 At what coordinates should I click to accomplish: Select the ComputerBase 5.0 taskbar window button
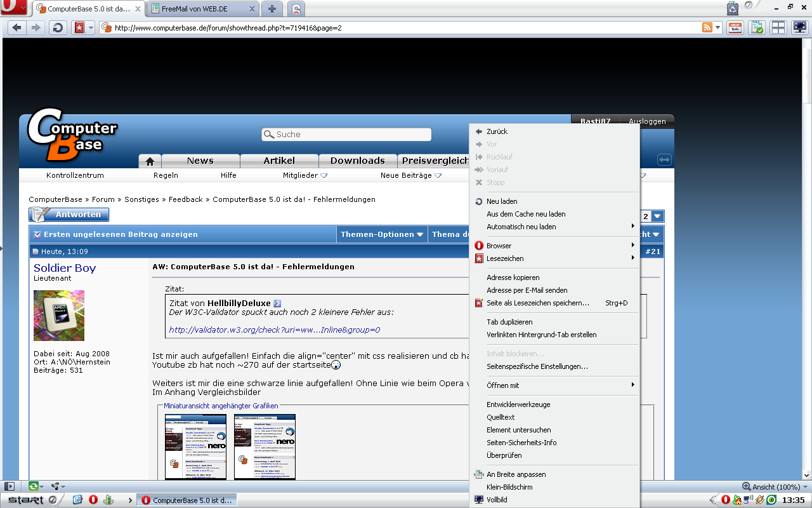point(187,500)
